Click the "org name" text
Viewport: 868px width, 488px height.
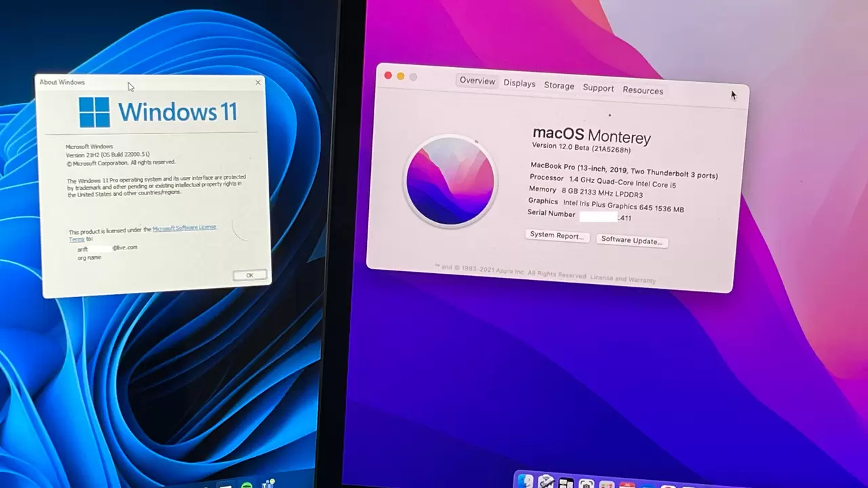point(89,258)
